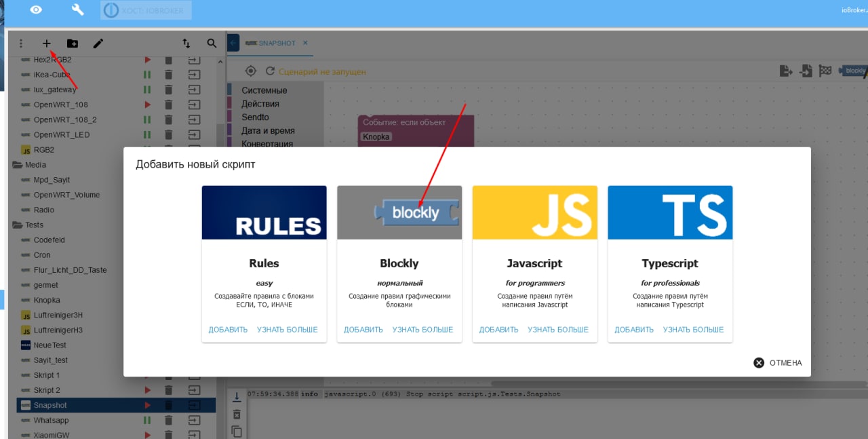Click the ОТМЕНА cancel button
The height and width of the screenshot is (439, 868).
click(x=778, y=363)
